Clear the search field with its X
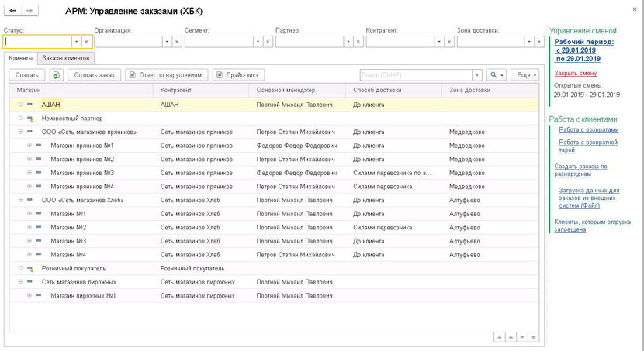Image resolution: width=644 pixels, height=351 pixels. pos(477,75)
